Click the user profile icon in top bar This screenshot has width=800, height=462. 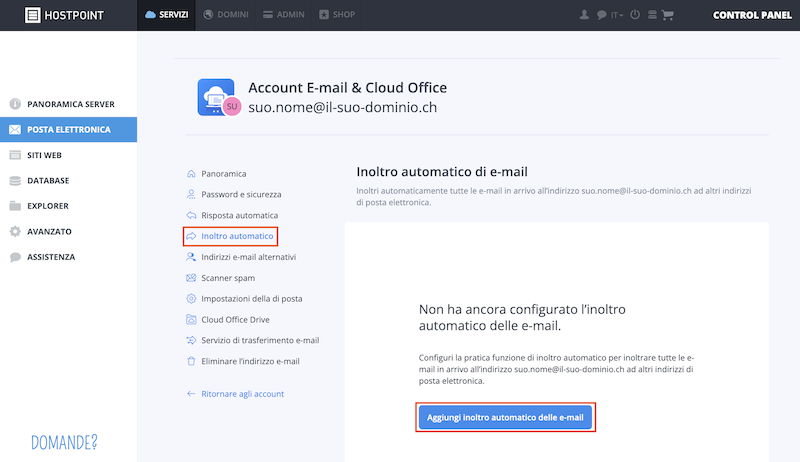584,15
